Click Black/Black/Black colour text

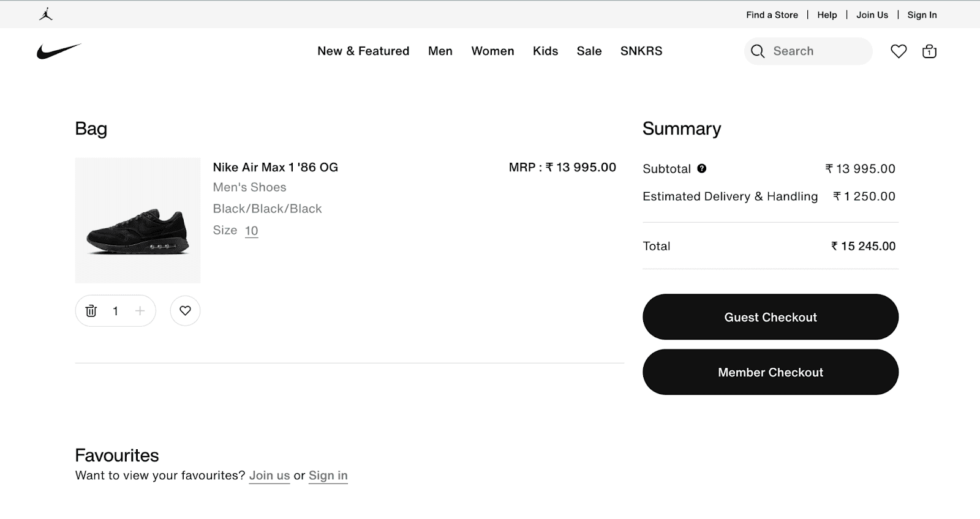click(267, 209)
